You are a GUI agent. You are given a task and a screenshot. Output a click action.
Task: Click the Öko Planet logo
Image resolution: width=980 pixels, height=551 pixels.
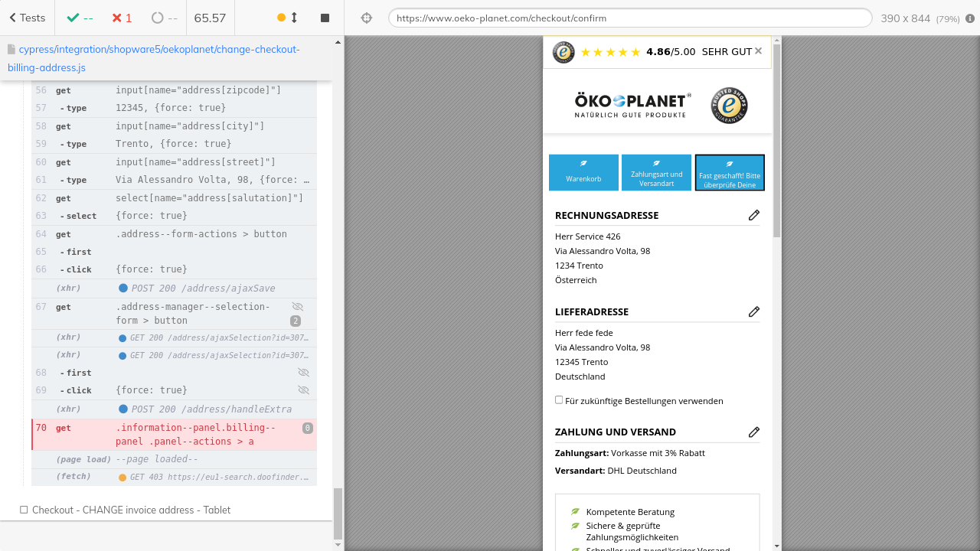[x=632, y=106]
